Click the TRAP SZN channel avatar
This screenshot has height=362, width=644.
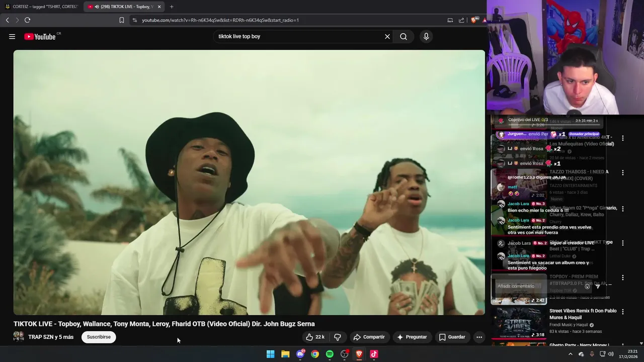tap(19, 336)
